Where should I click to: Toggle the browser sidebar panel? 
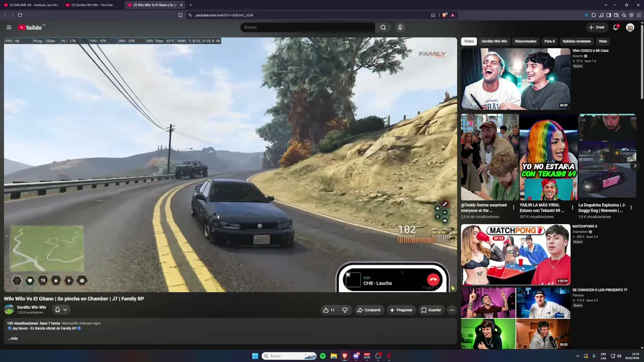pyautogui.click(x=609, y=15)
